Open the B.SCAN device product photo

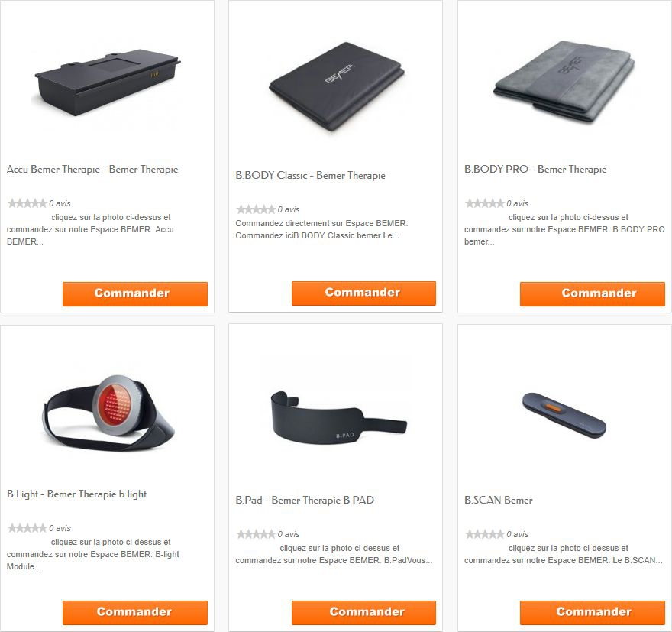tap(564, 415)
